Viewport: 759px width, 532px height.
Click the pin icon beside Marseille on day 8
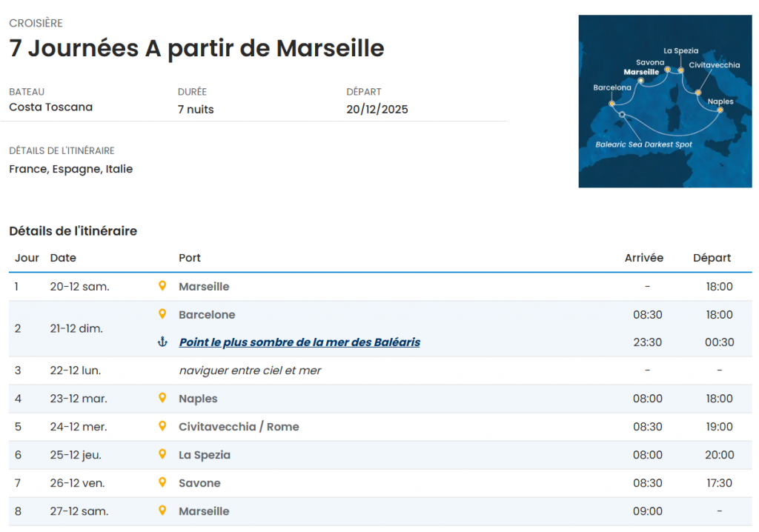[x=162, y=511]
